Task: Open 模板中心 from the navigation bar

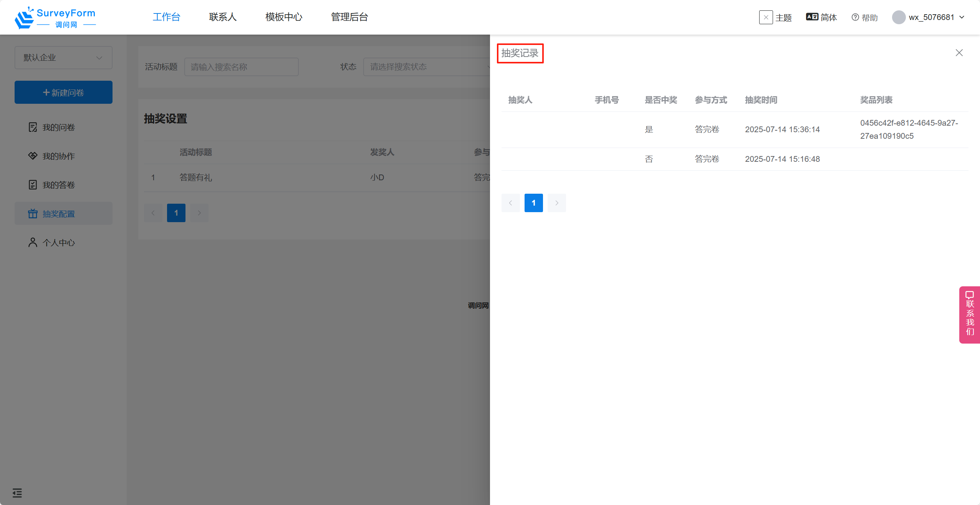Action: (284, 17)
